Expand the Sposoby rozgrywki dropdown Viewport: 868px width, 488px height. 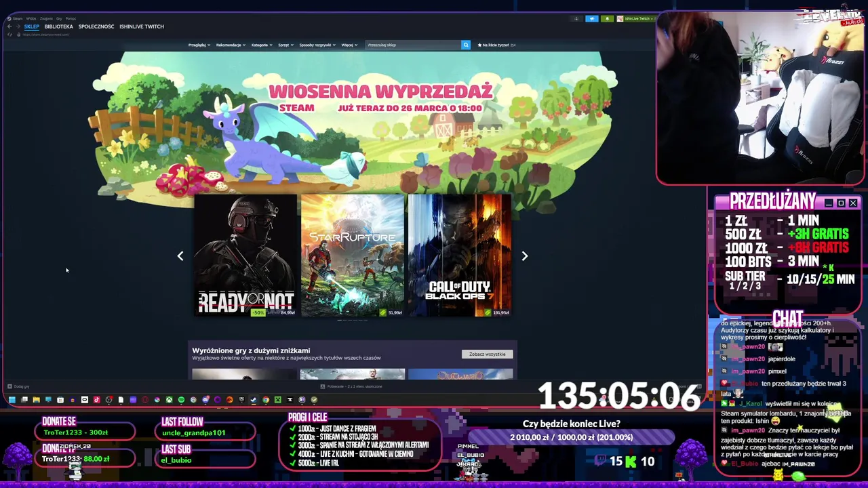coord(317,45)
